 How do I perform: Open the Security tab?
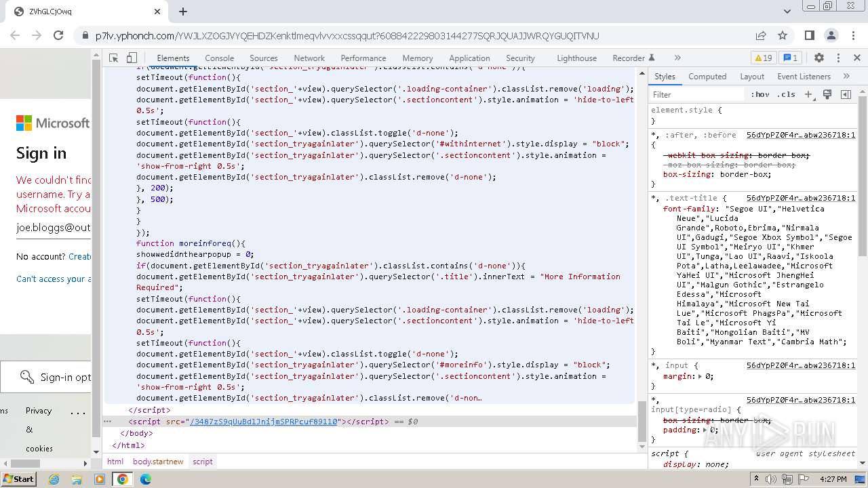click(x=520, y=58)
